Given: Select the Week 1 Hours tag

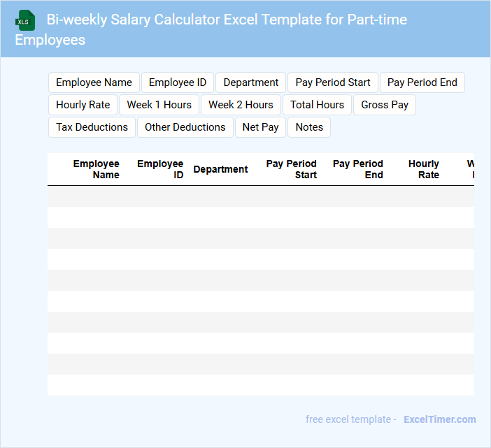Looking at the screenshot, I should pos(159,105).
